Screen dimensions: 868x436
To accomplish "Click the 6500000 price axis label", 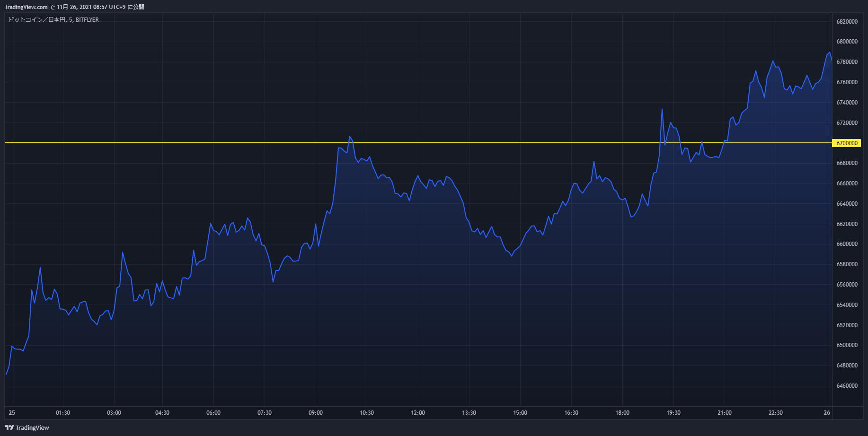I will [x=847, y=345].
